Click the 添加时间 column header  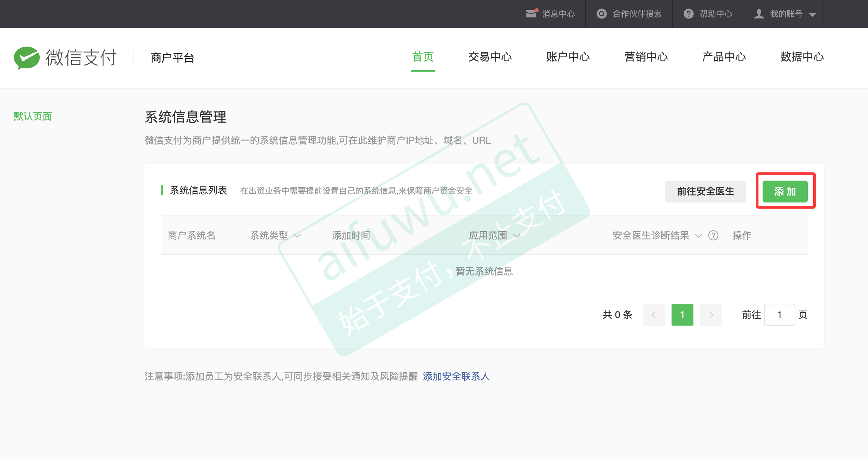click(351, 235)
